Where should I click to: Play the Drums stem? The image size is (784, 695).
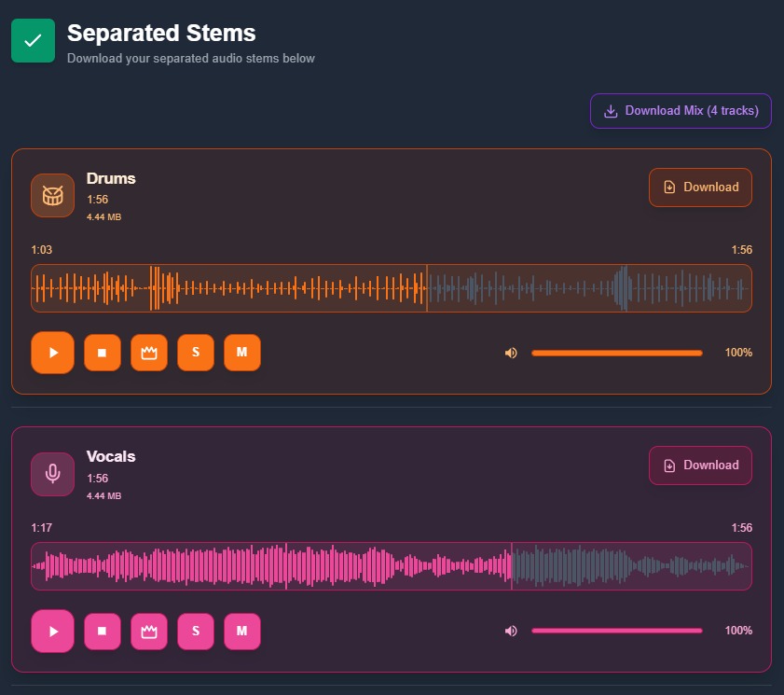(52, 353)
